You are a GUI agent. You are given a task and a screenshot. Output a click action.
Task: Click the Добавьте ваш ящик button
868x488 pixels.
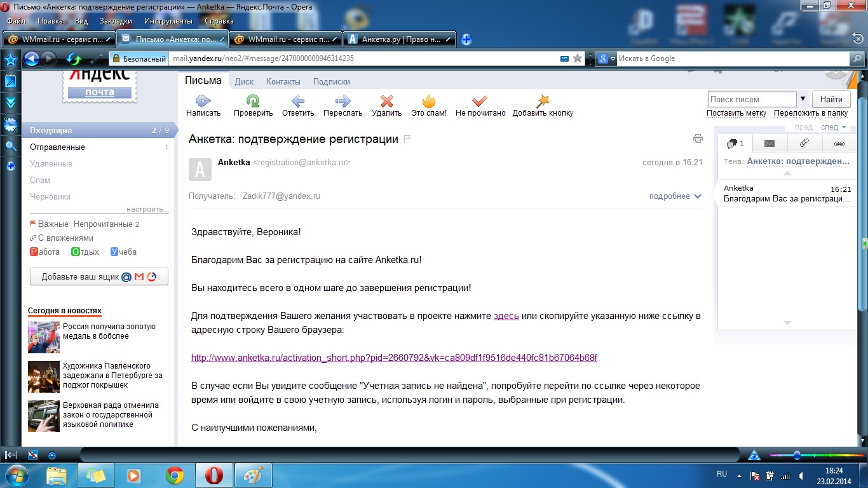click(99, 277)
